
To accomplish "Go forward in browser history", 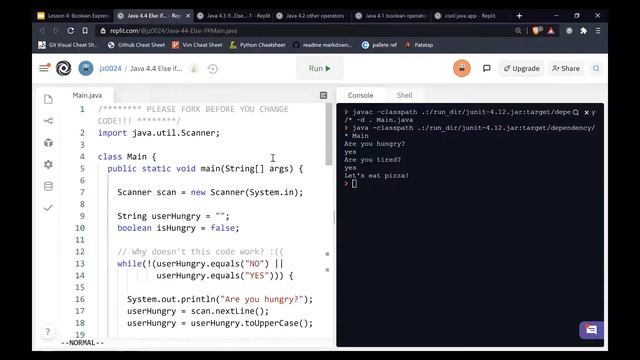I will [56, 31].
